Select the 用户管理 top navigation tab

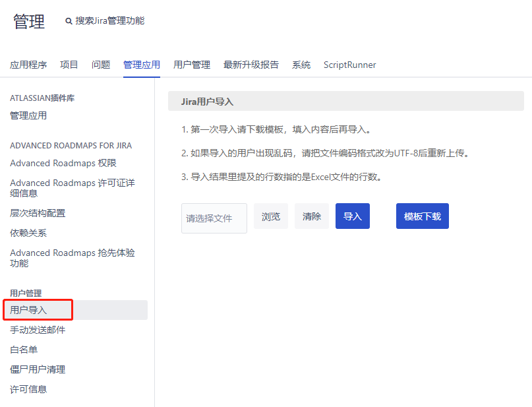coord(192,65)
